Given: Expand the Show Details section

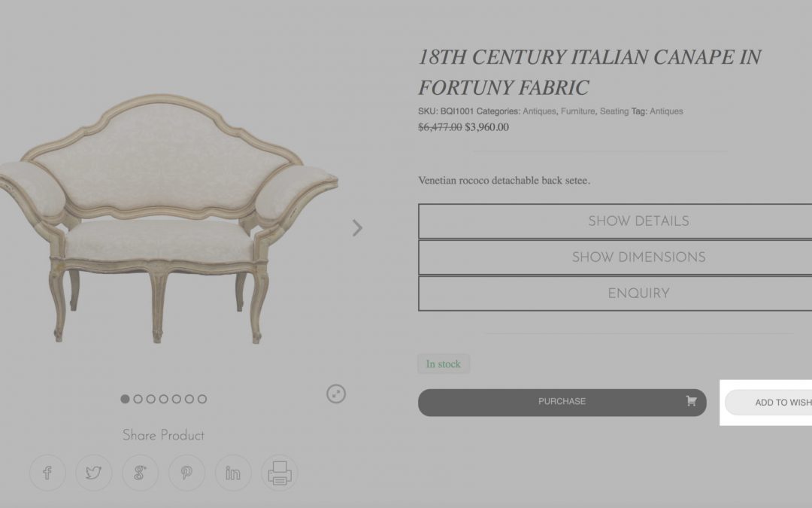Looking at the screenshot, I should (x=615, y=221).
